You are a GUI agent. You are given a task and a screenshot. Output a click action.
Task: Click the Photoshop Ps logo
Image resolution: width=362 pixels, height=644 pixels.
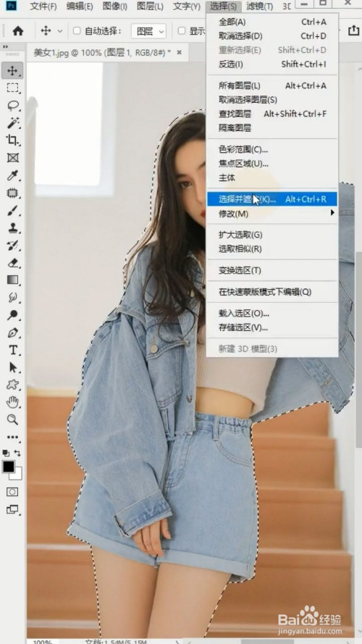[12, 7]
